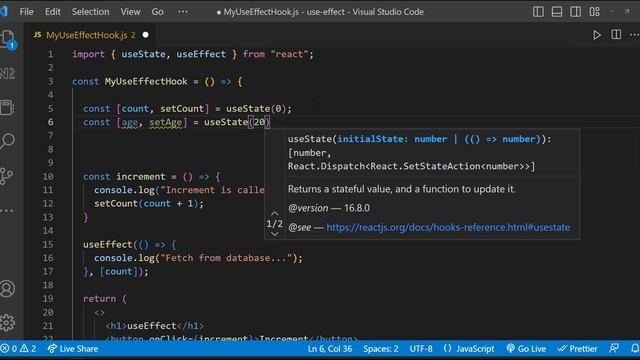Open the notifications bell in status bar
Image resolution: width=640 pixels, height=360 pixels.
[635, 349]
